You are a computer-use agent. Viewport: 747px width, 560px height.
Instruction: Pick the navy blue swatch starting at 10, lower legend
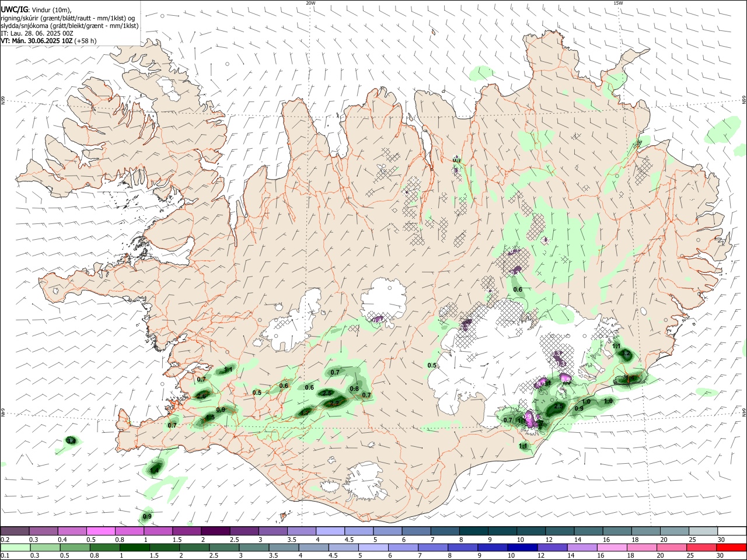coord(521,547)
